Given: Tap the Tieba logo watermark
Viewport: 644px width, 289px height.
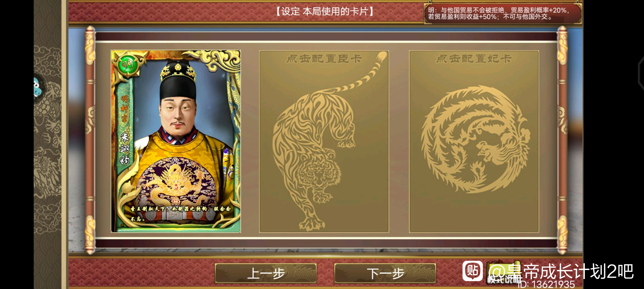Looking at the screenshot, I should pyautogui.click(x=472, y=271).
